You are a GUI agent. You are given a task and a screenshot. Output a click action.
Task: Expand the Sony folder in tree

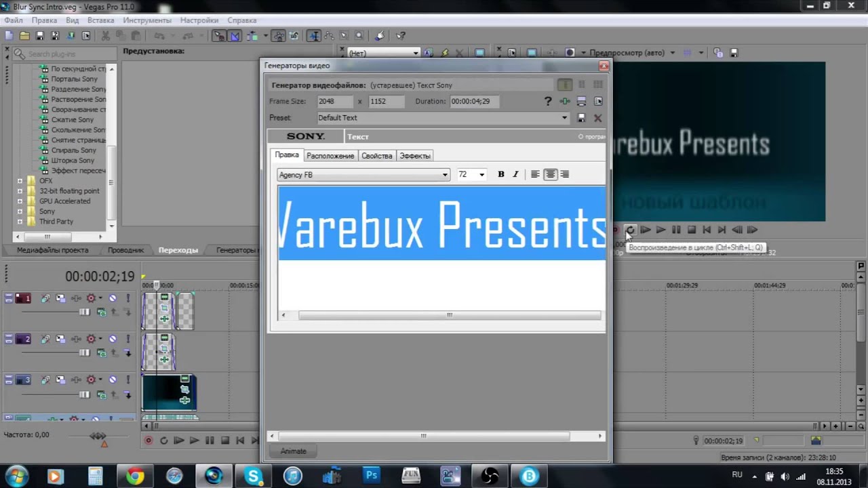tap(20, 211)
